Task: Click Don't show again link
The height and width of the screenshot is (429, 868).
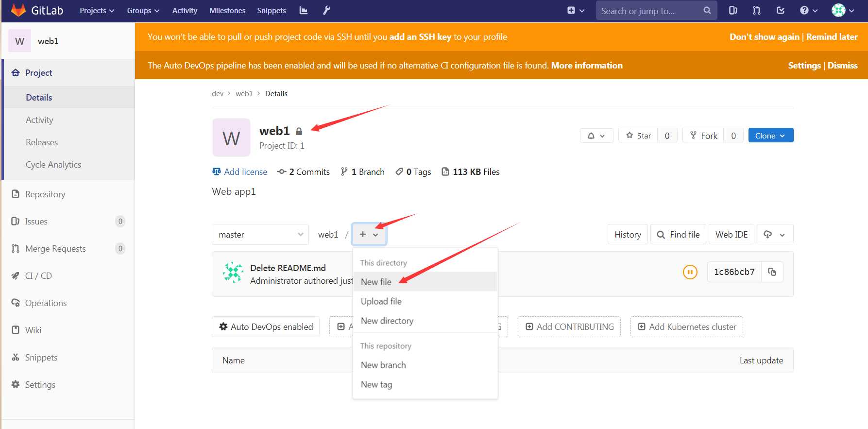Action: [764, 36]
